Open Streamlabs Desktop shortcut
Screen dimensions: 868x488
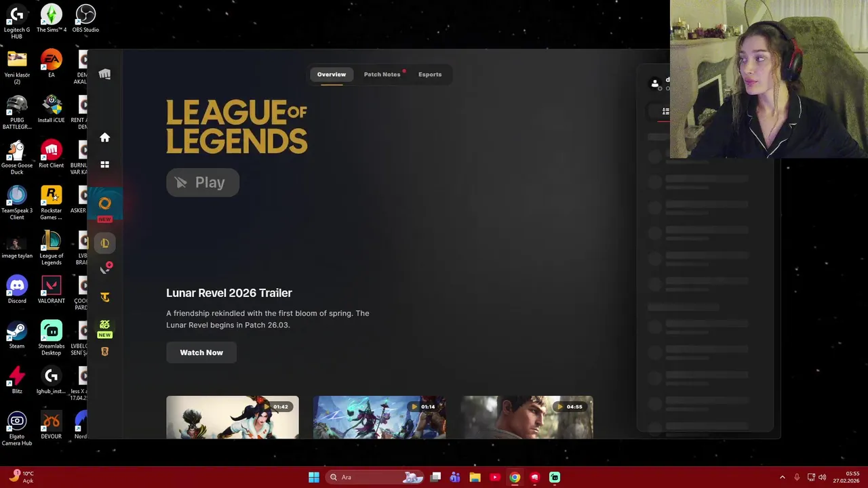point(51,338)
